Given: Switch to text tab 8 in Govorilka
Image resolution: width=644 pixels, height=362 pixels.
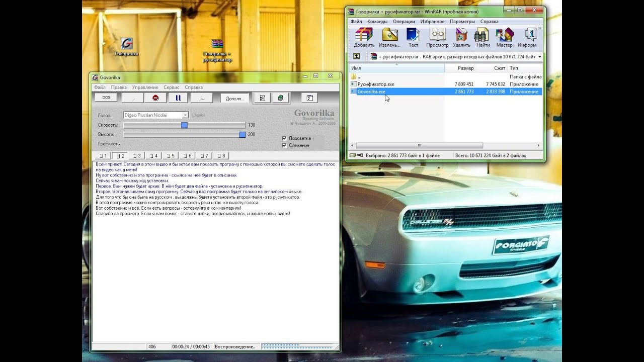Looking at the screenshot, I should coord(221,156).
